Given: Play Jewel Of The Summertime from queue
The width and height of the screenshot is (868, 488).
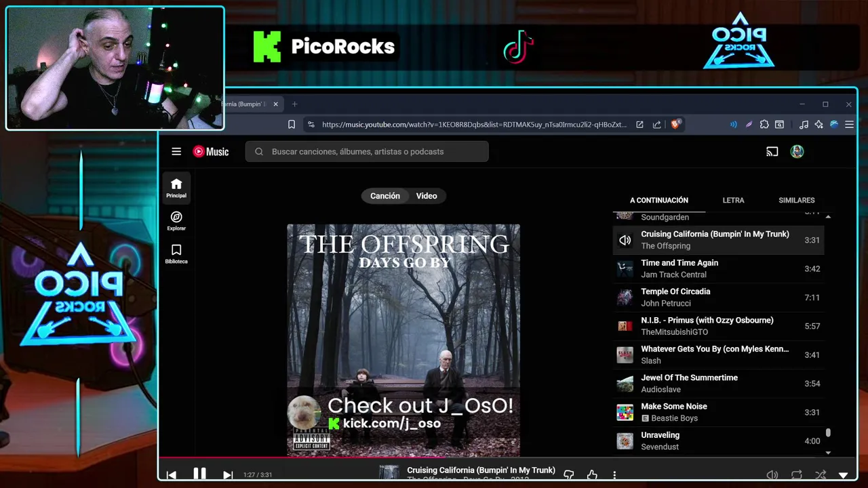Looking at the screenshot, I should [718, 384].
